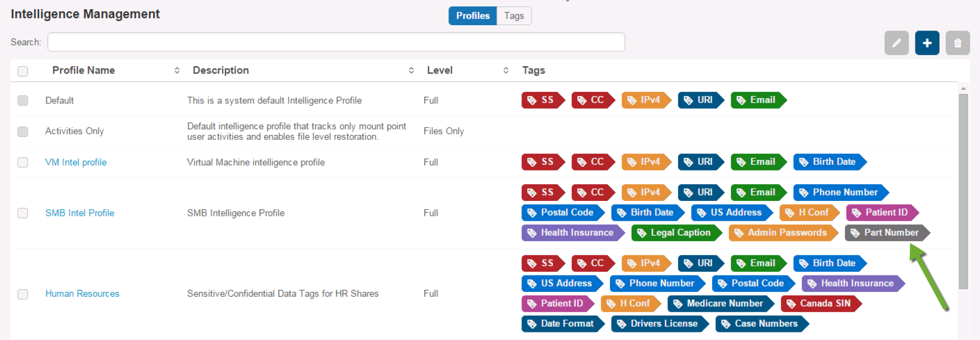
Task: Toggle the select-all checkbox in header
Action: click(x=23, y=71)
